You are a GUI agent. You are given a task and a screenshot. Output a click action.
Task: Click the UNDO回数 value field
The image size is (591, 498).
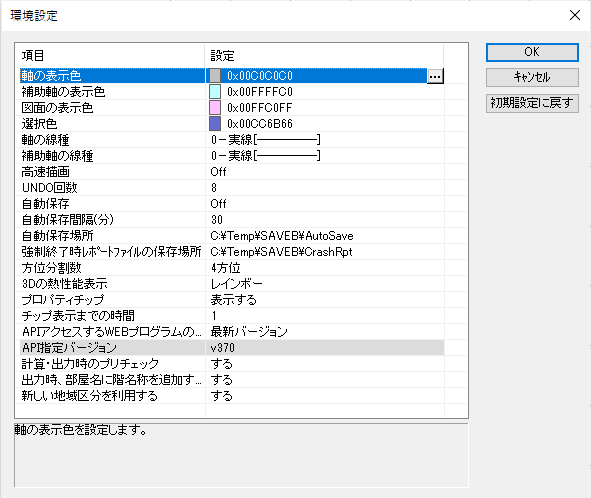pos(325,188)
